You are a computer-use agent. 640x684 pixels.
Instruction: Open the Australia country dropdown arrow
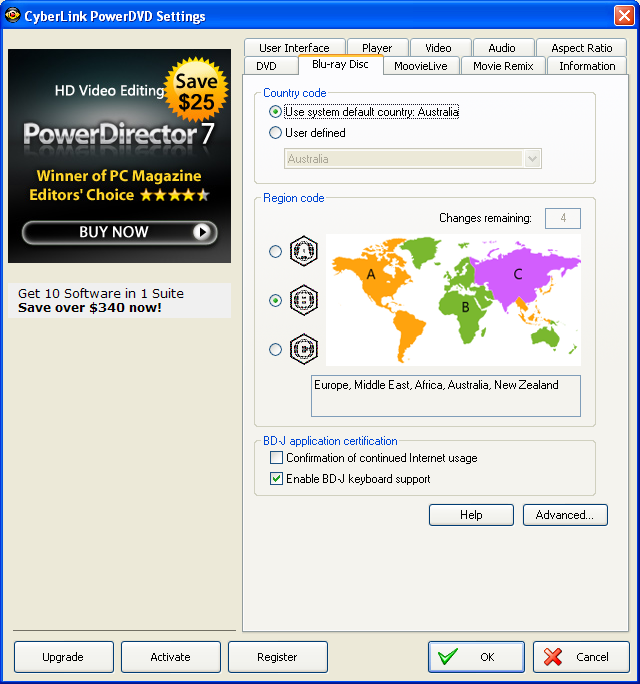pos(532,159)
